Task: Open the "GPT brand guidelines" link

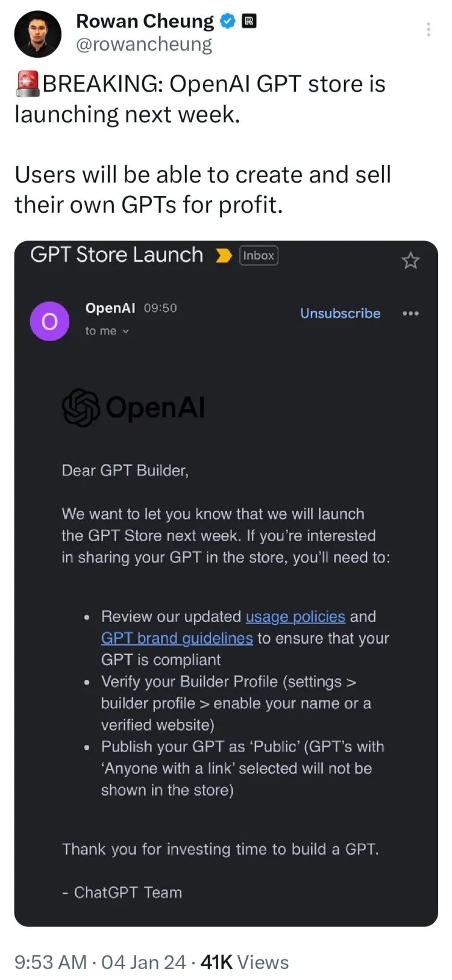Action: click(x=177, y=638)
